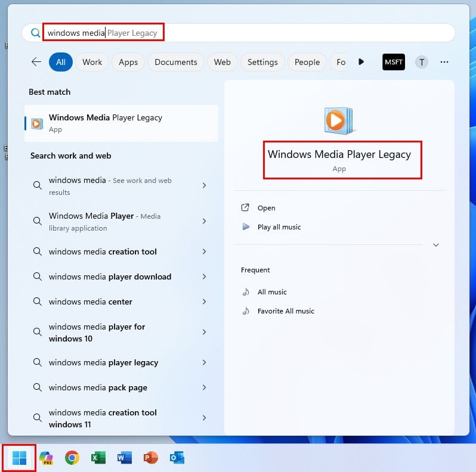Switch to the Work filter tab
The image size is (476, 472).
[92, 62]
